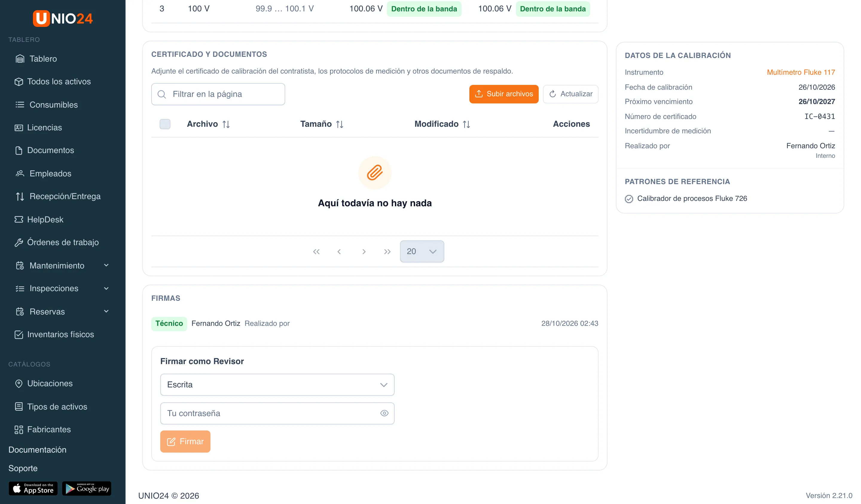Viewport: 861px width, 504px height.
Task: Click the Órdenes de trabajo wrench icon
Action: [19, 242]
